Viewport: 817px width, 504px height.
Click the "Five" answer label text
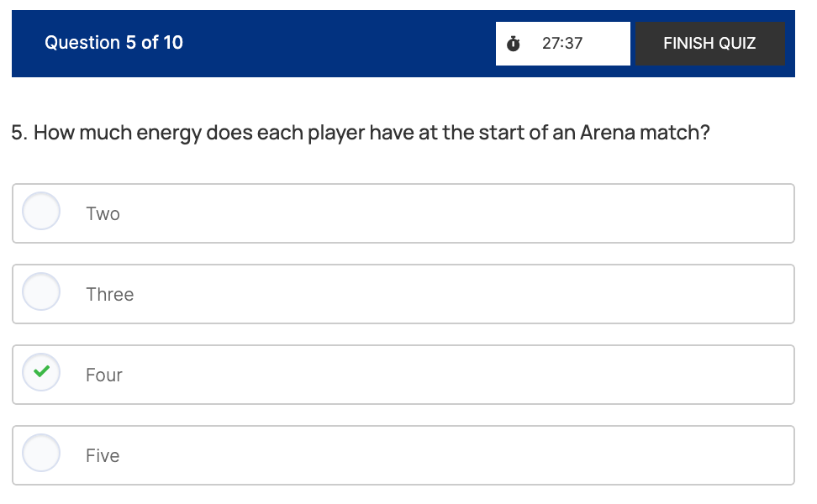(103, 456)
